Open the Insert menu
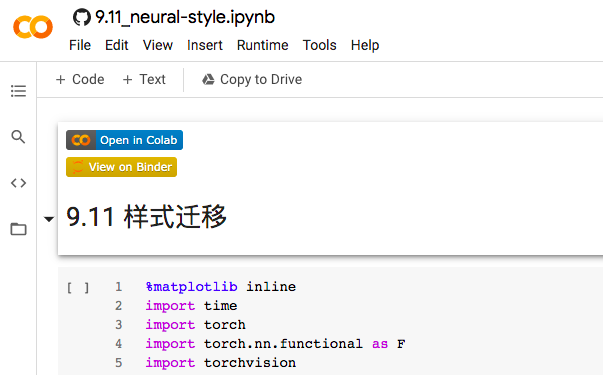The image size is (603, 375). click(205, 45)
